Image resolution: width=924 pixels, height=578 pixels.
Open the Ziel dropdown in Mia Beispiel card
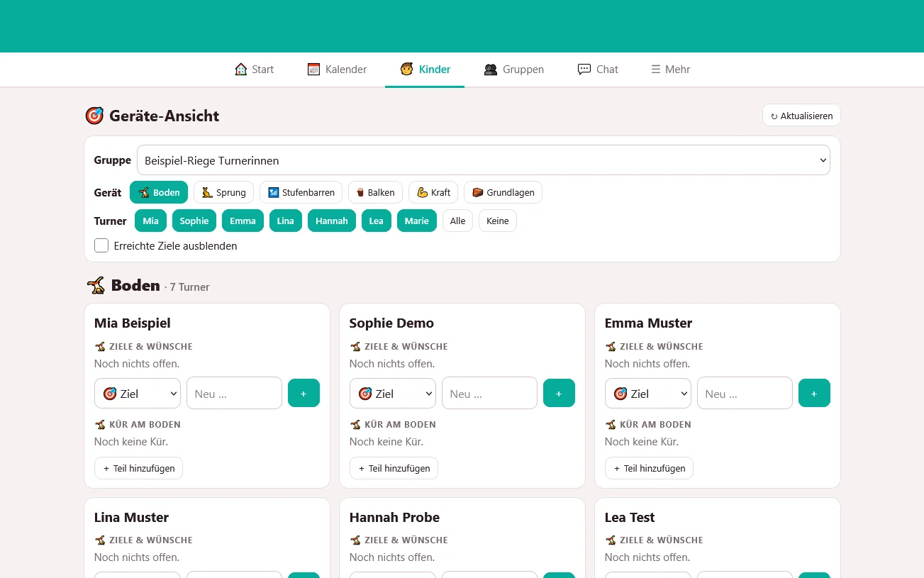coord(138,393)
